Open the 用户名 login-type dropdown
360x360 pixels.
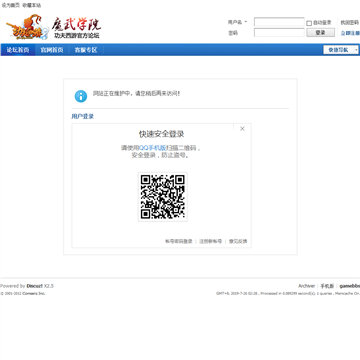coord(237,22)
